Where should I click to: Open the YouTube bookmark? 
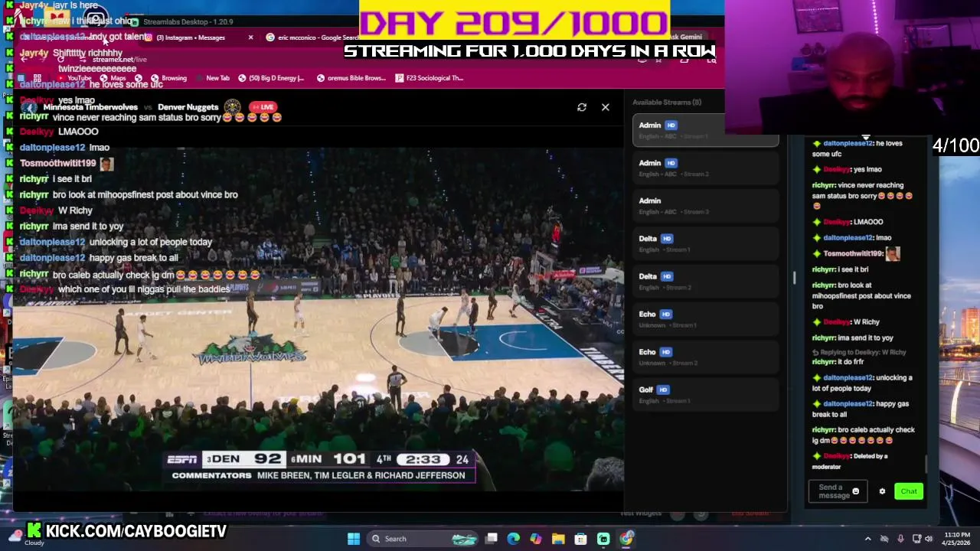[73, 78]
